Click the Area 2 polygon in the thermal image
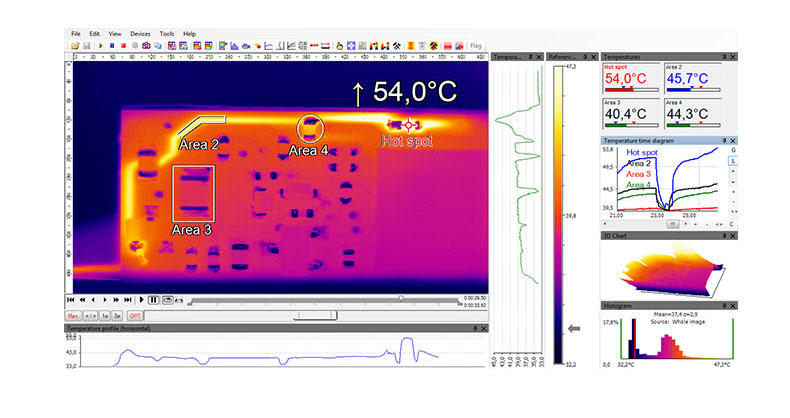Image resolution: width=790 pixels, height=418 pixels. tap(202, 125)
